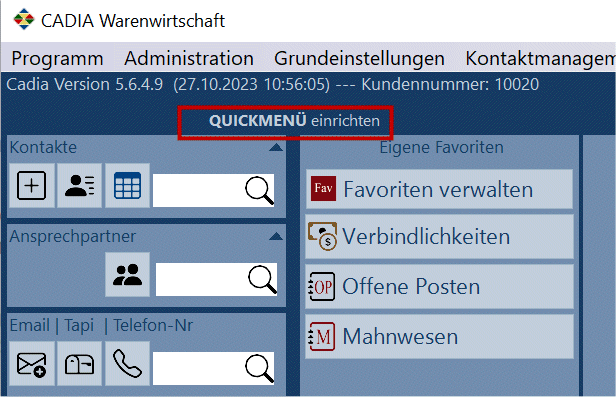The width and height of the screenshot is (616, 397).
Task: Collapse the Kontakte section arrow
Action: tap(276, 148)
